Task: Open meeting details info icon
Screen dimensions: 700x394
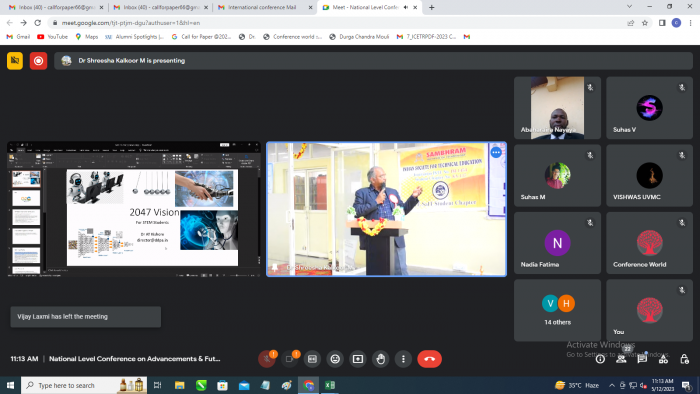Action: coord(600,359)
